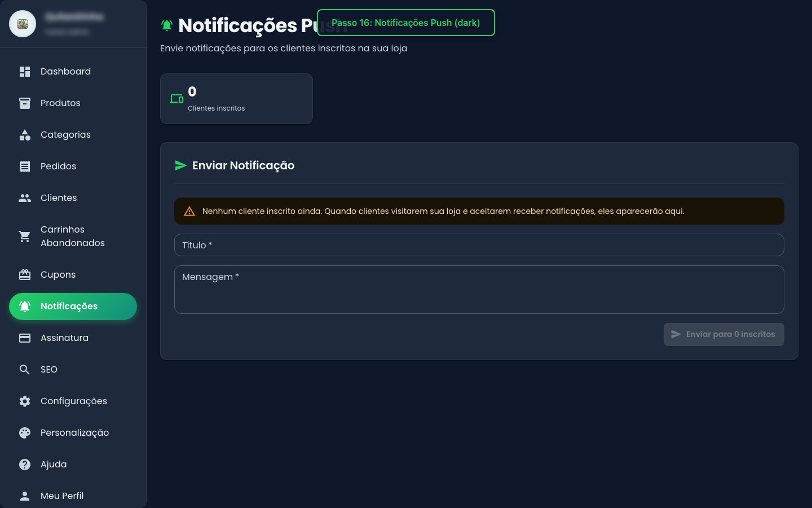Screen dimensions: 812x508
Task: Click the Personalização palette icon
Action: tap(25, 432)
